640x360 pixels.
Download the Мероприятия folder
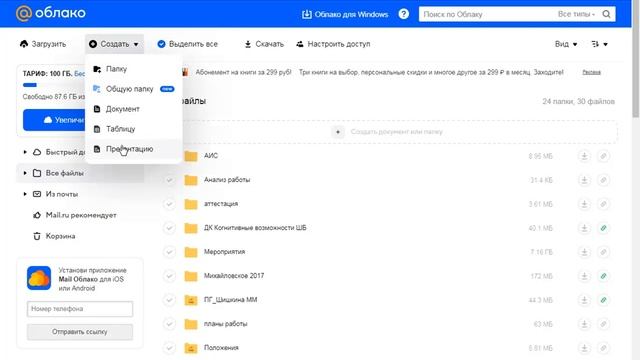pos(584,252)
